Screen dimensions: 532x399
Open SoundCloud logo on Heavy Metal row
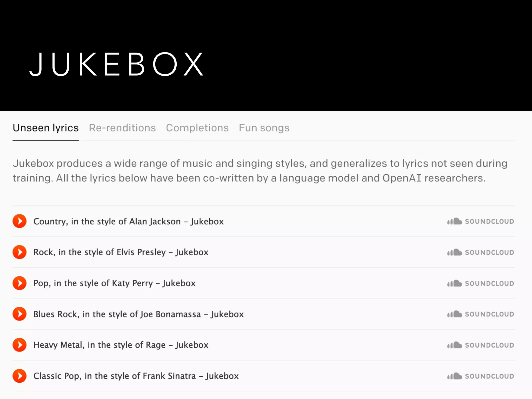point(480,345)
